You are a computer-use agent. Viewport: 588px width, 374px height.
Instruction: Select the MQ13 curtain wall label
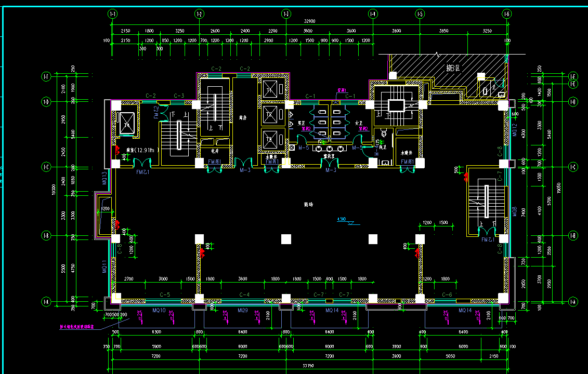tap(104, 178)
